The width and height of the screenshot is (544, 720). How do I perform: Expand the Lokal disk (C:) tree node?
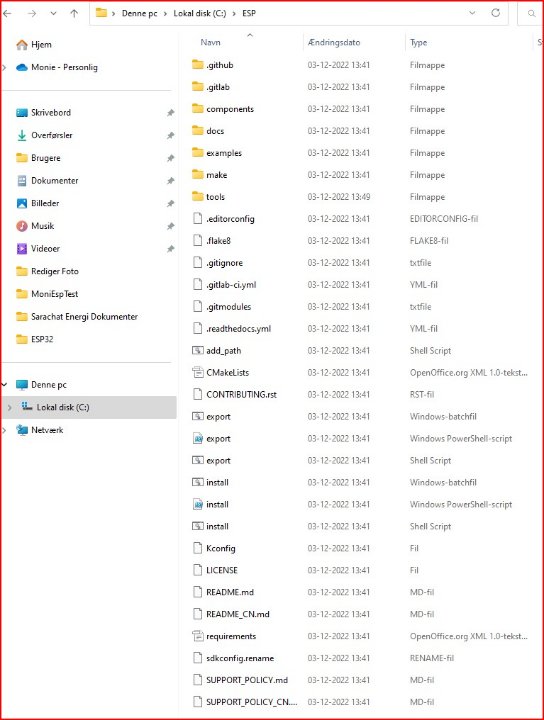[x=10, y=407]
